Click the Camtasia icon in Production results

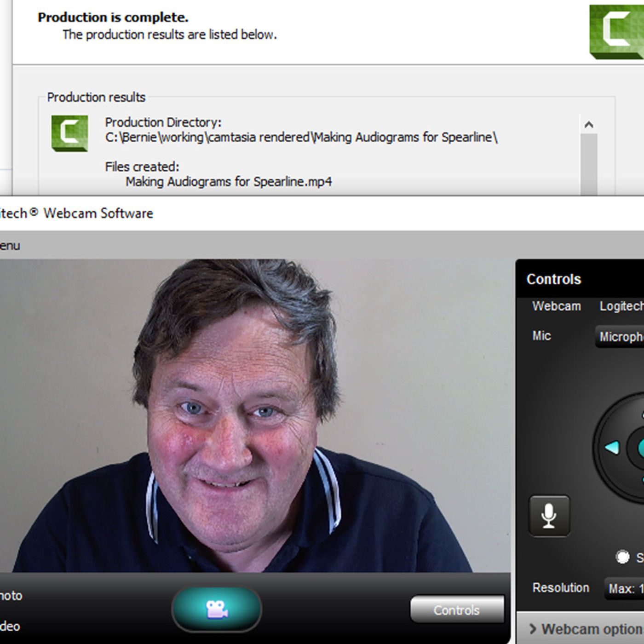(x=70, y=133)
